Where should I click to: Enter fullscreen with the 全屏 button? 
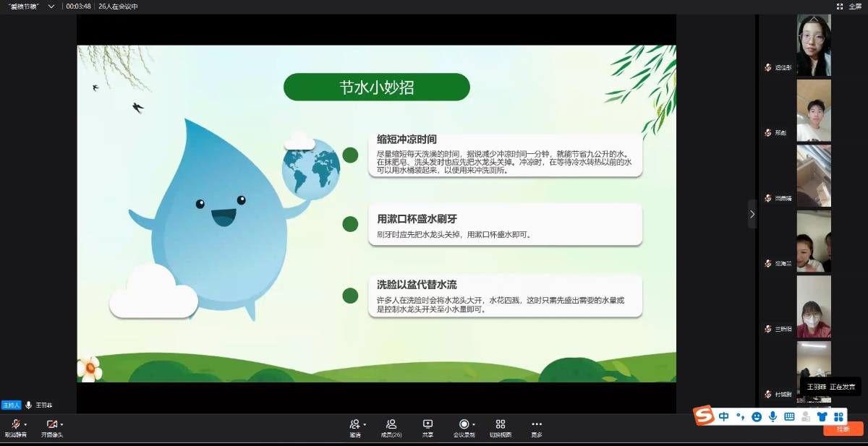click(x=849, y=6)
